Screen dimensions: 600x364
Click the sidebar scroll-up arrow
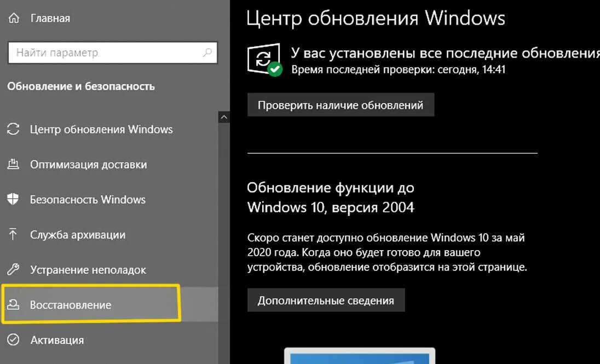coord(224,117)
